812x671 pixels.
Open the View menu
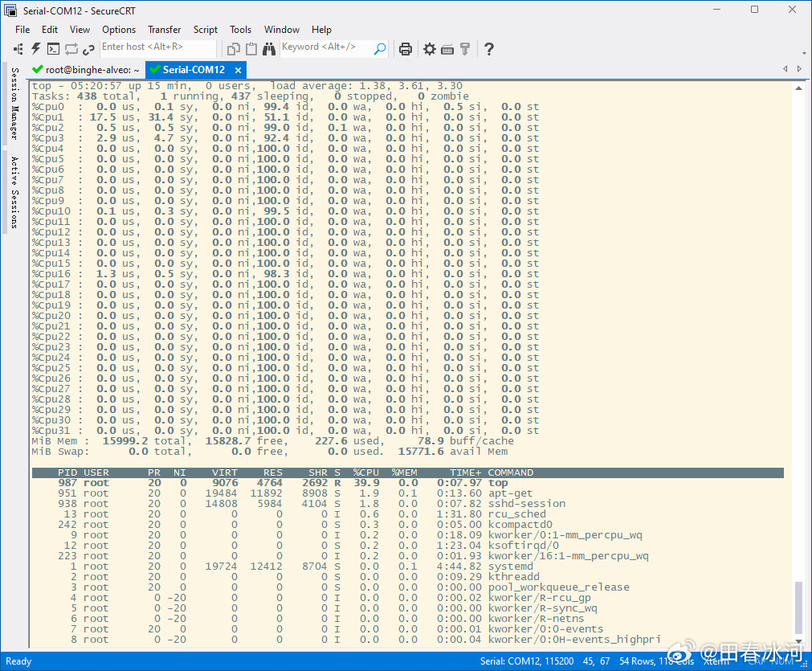coord(80,30)
